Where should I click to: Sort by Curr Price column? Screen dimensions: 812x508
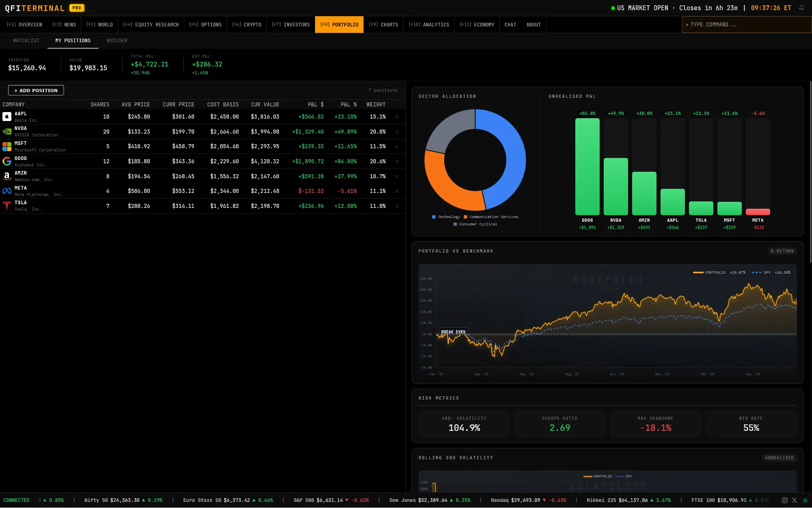179,105
